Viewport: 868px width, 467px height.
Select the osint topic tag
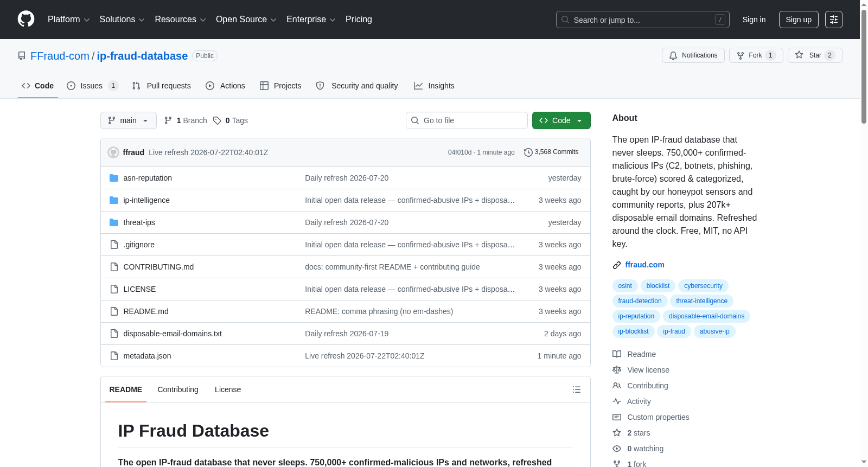pyautogui.click(x=625, y=286)
